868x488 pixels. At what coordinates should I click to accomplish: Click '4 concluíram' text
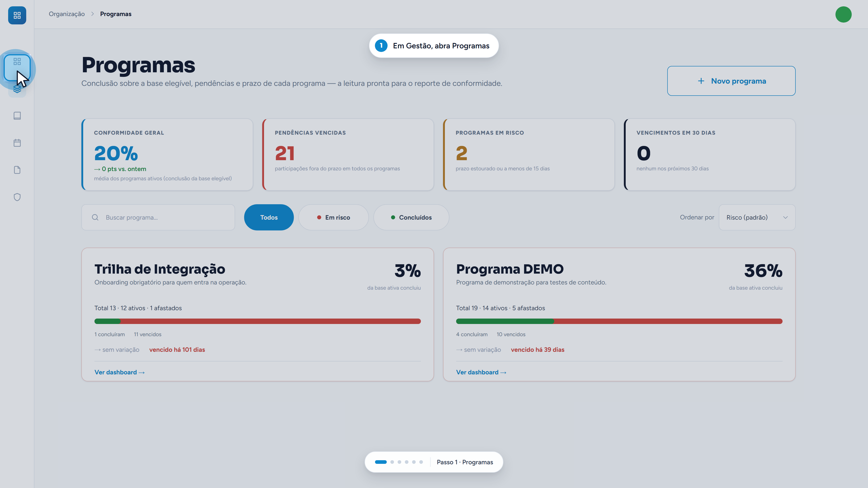[472, 334]
